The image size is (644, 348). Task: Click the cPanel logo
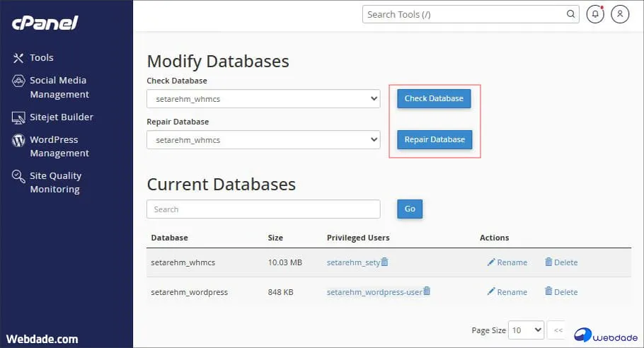pyautogui.click(x=45, y=23)
